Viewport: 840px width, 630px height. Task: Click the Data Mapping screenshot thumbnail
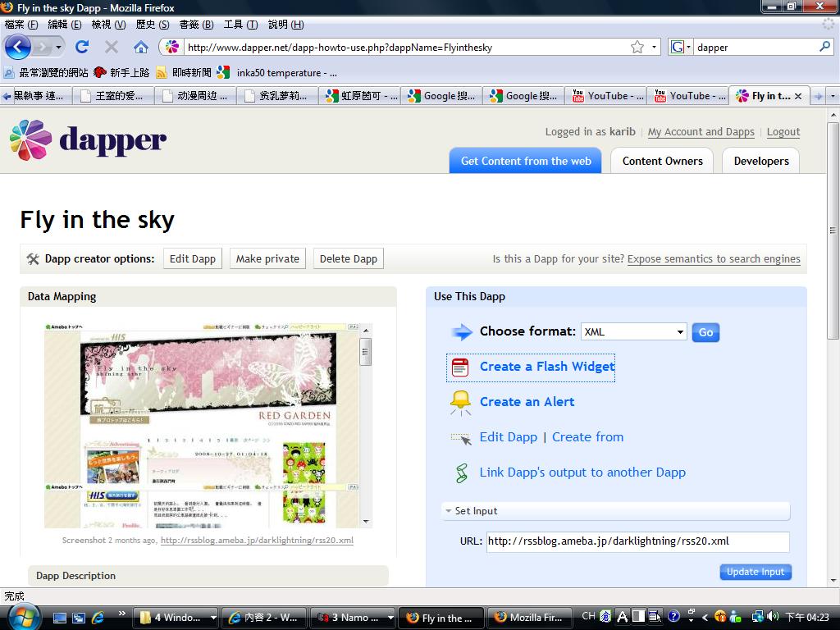coord(203,426)
